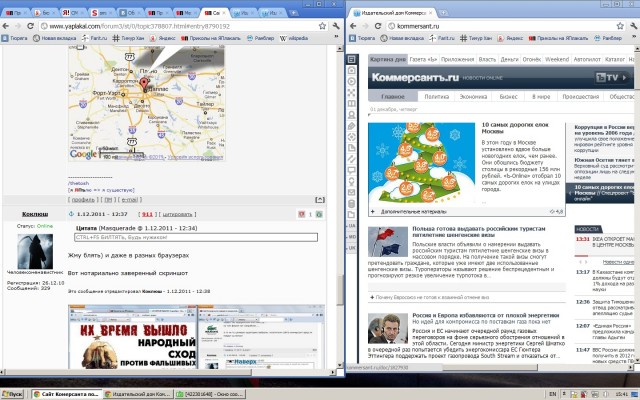Open Политика section on Kommersant
Screen dimensions: 640x400
click(436, 97)
